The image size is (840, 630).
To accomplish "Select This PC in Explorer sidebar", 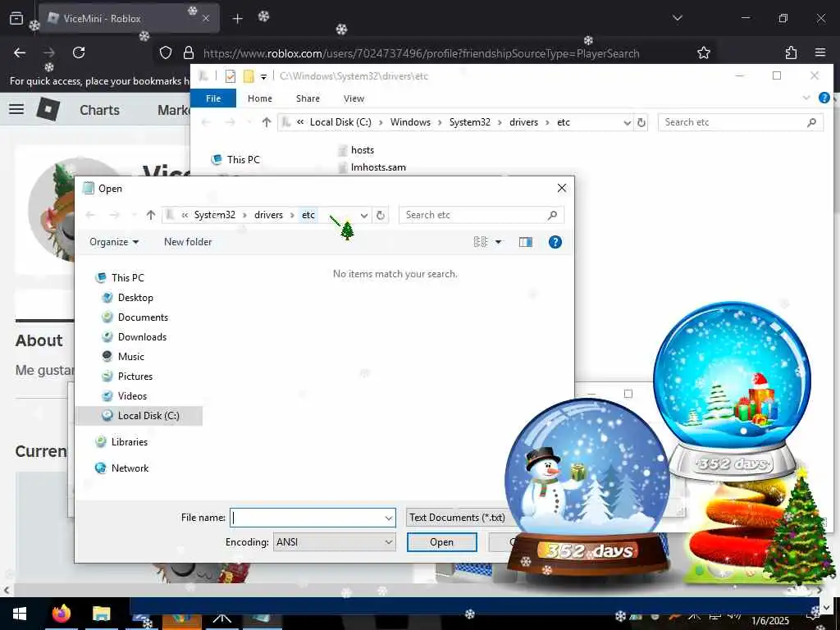I will (235, 160).
